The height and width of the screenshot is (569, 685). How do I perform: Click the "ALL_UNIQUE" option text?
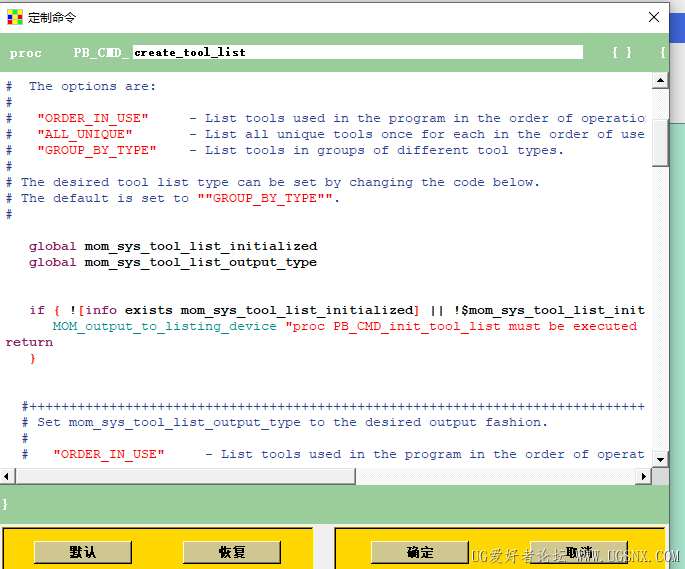pyautogui.click(x=85, y=134)
